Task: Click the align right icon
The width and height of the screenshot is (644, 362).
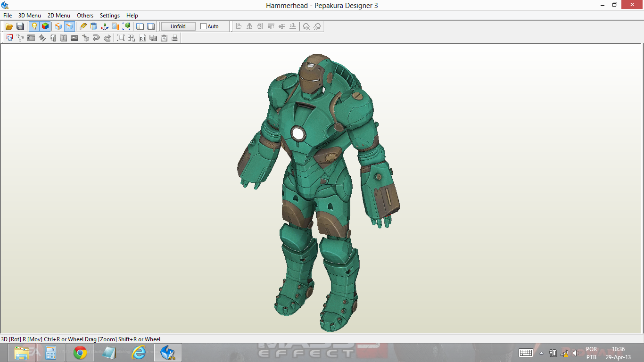Action: (x=260, y=26)
